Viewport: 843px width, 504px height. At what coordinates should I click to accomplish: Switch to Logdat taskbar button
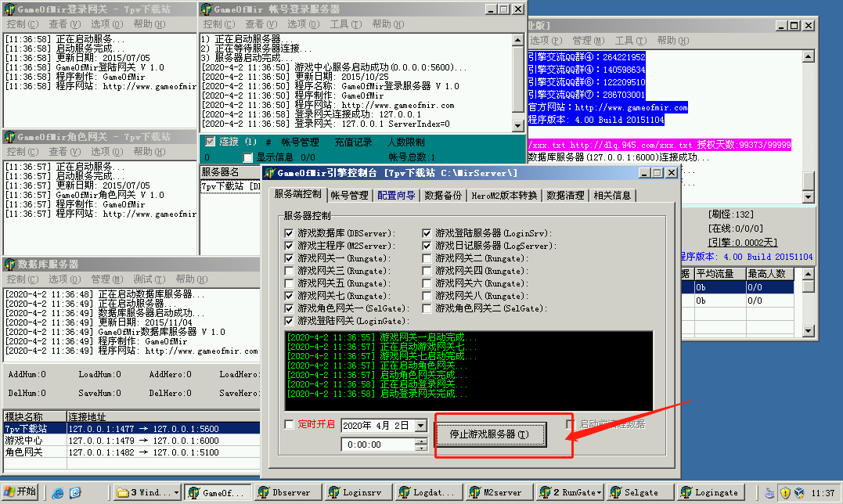[431, 492]
